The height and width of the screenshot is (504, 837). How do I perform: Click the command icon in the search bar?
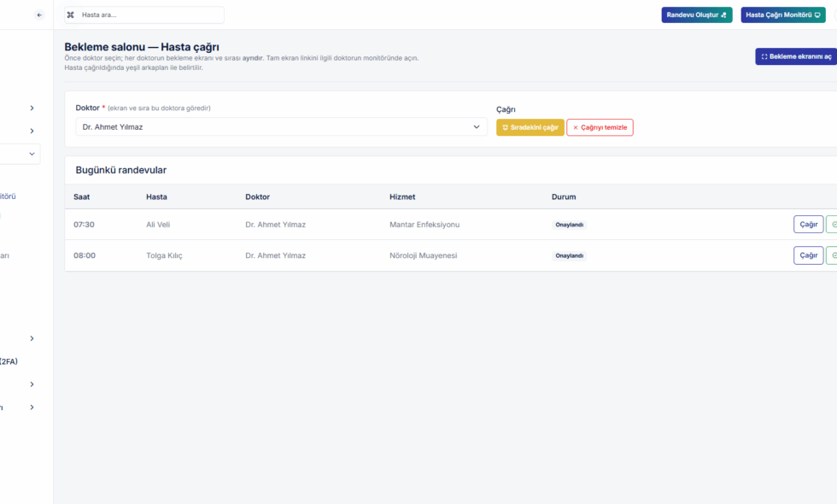click(71, 15)
